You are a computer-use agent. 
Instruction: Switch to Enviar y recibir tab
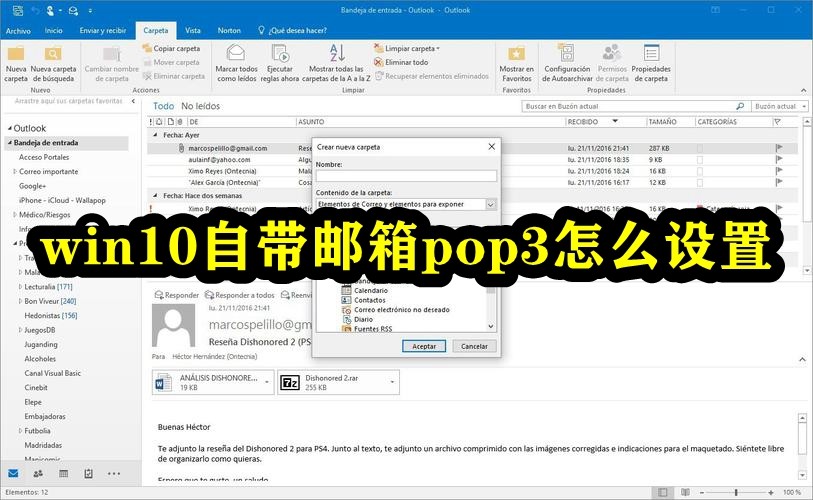pyautogui.click(x=103, y=31)
